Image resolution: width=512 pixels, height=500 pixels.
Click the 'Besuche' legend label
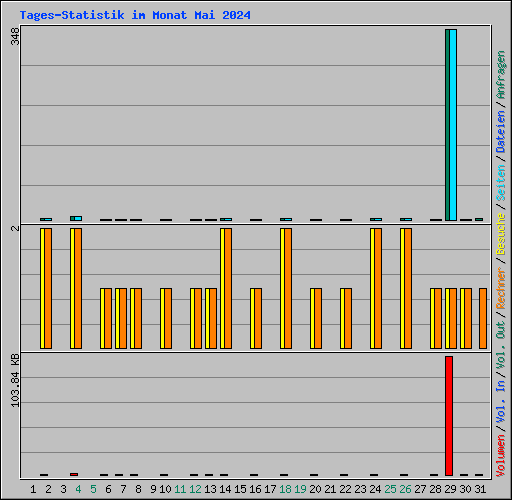click(x=501, y=234)
